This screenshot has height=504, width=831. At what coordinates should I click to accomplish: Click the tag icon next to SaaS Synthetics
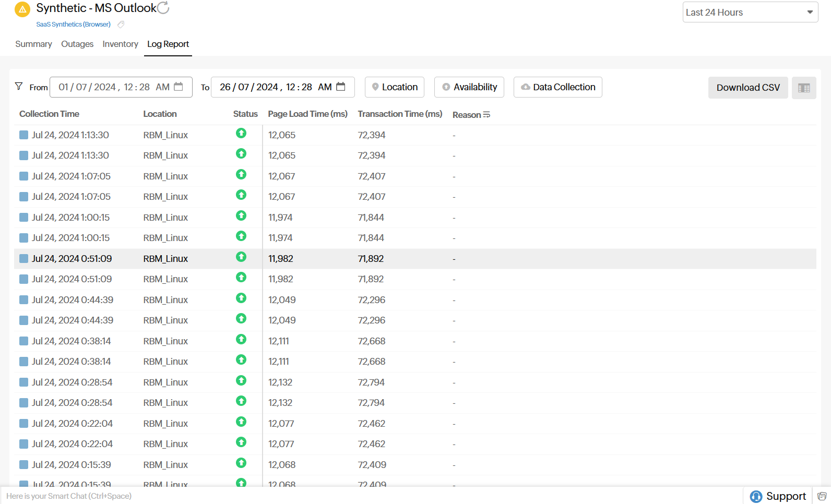(121, 25)
